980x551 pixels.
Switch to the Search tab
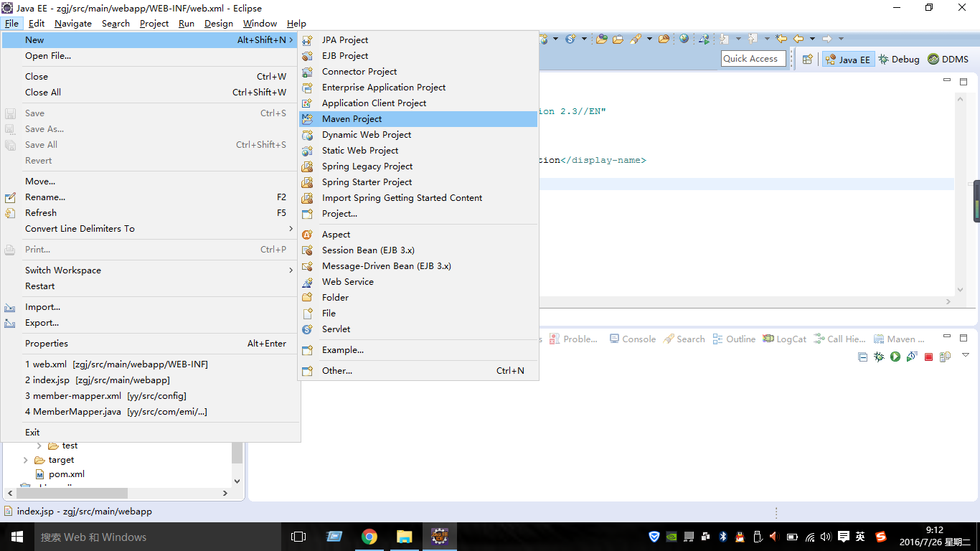[684, 339]
